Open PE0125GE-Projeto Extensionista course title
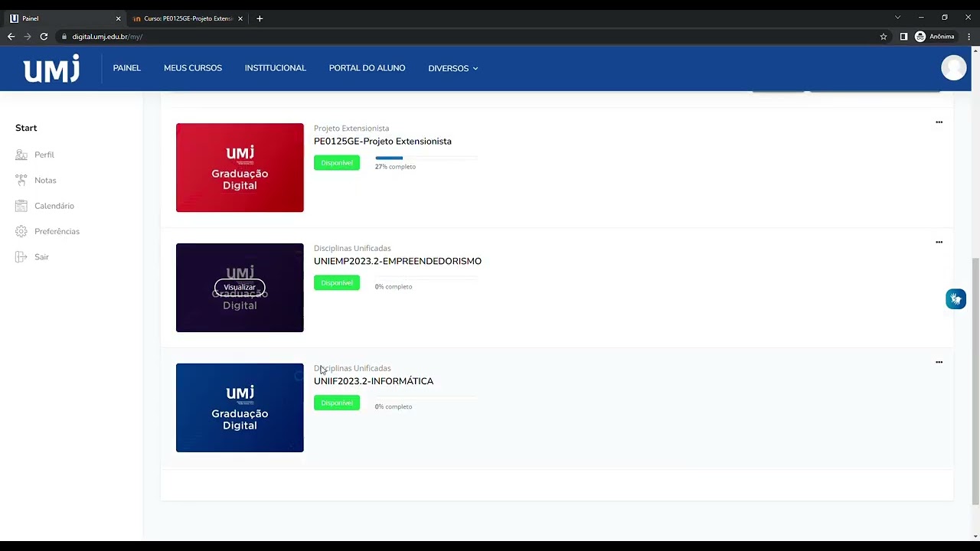 click(x=383, y=142)
